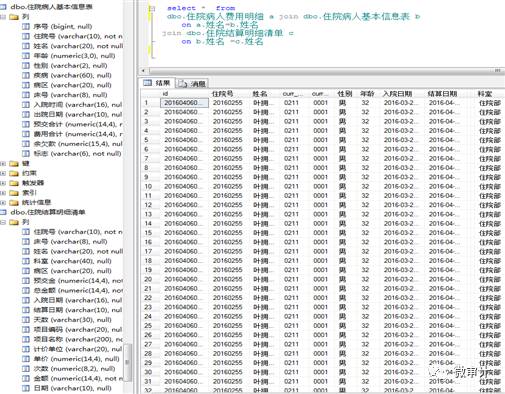Click the 出院日期 column icon
Image resolution: width=505 pixels, height=394 pixels.
26,115
